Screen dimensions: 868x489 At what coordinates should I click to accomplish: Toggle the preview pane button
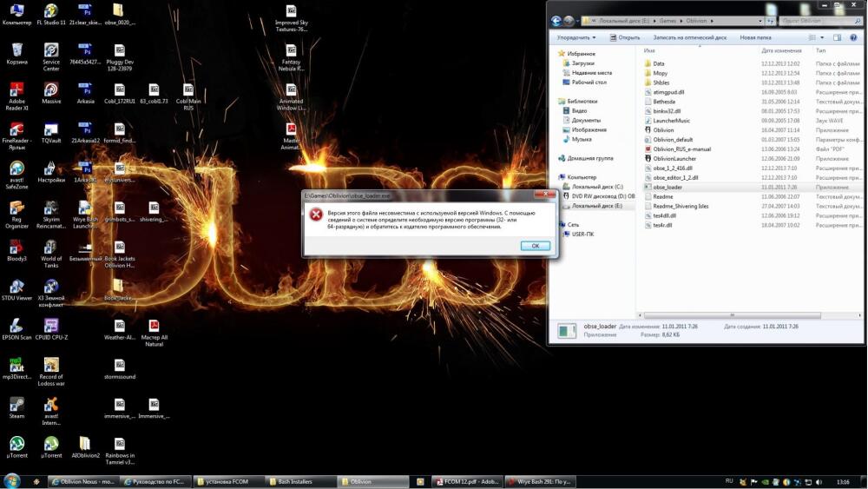tap(837, 37)
